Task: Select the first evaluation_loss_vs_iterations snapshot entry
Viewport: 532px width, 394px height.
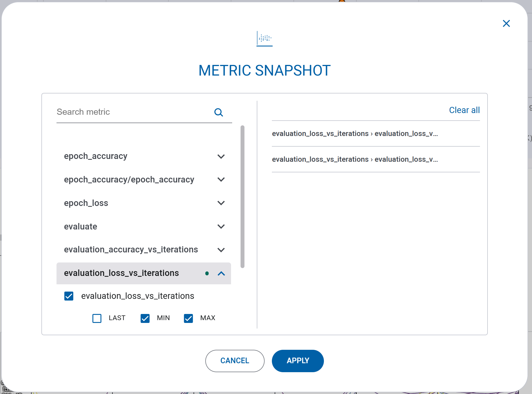Action: click(355, 133)
